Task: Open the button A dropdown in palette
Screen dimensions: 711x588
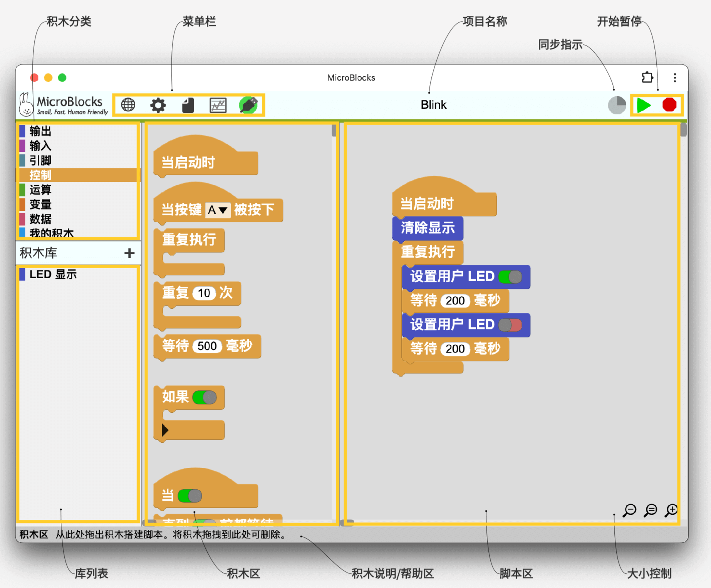Action: pos(218,210)
